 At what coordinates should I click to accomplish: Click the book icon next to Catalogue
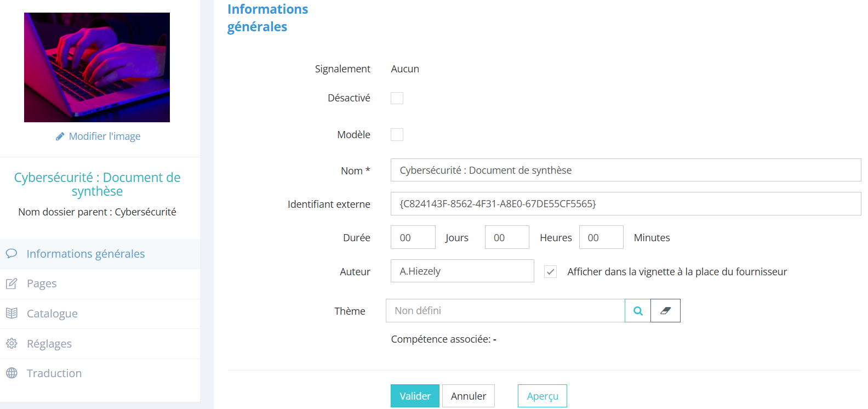12,313
